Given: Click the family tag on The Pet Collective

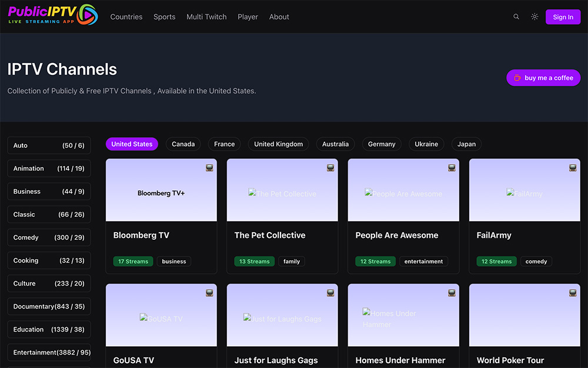Looking at the screenshot, I should tap(292, 261).
